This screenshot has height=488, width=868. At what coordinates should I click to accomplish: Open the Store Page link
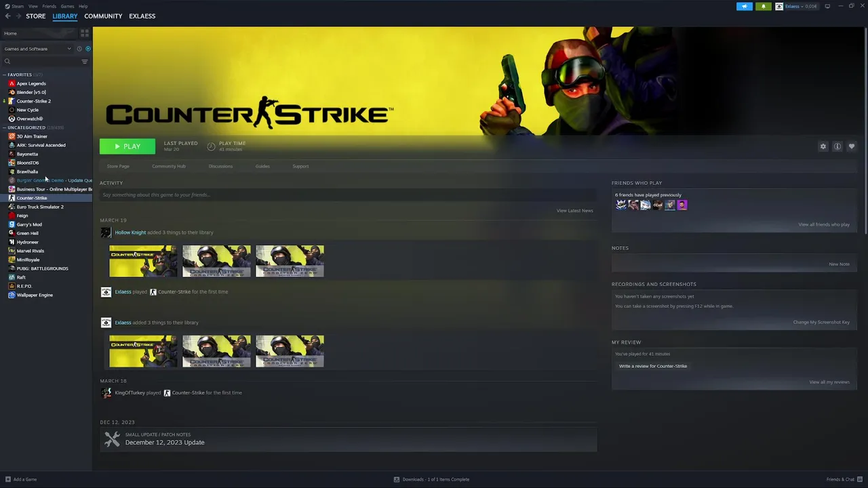pos(118,166)
